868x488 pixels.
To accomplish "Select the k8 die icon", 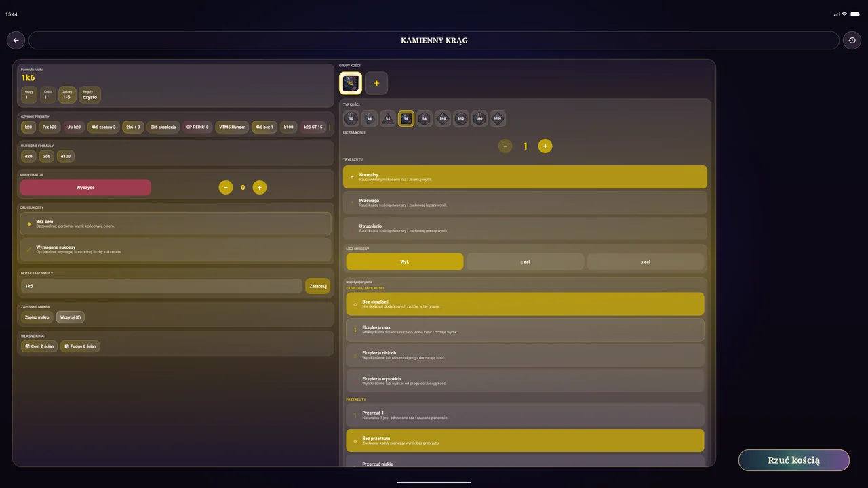I will click(425, 119).
